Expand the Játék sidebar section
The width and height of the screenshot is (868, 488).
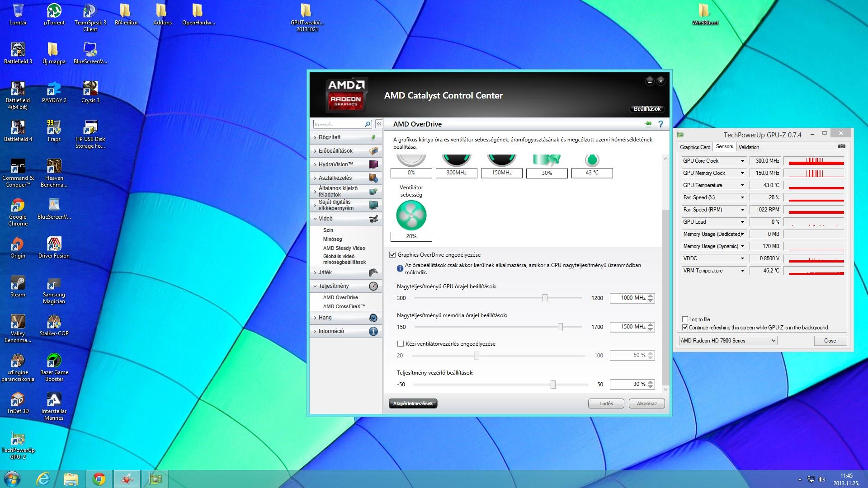pyautogui.click(x=346, y=272)
